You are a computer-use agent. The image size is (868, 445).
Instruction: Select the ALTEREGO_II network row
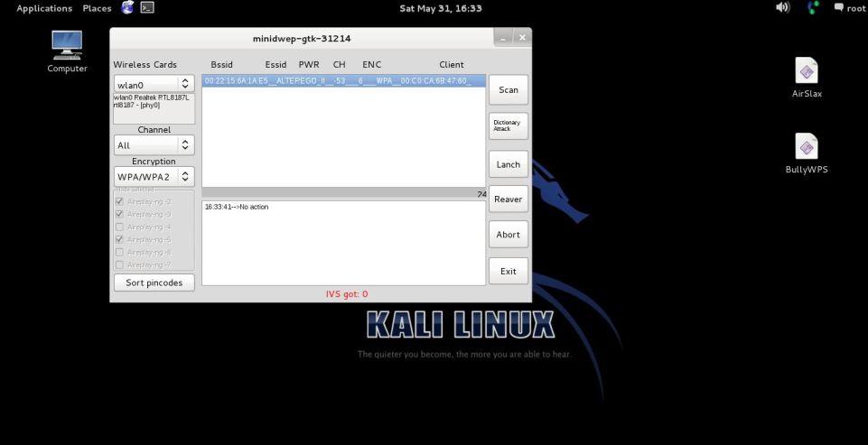pyautogui.click(x=343, y=81)
